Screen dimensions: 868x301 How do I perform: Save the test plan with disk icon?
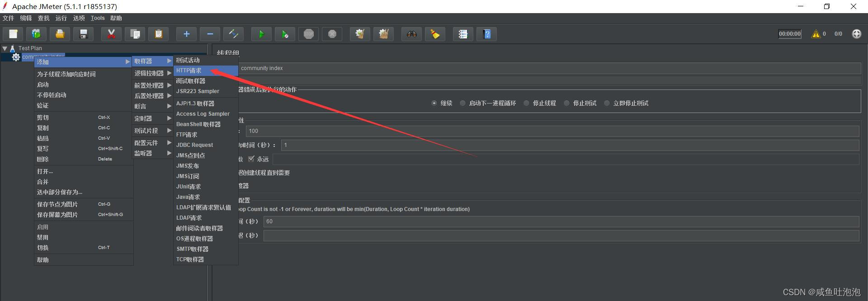point(83,34)
